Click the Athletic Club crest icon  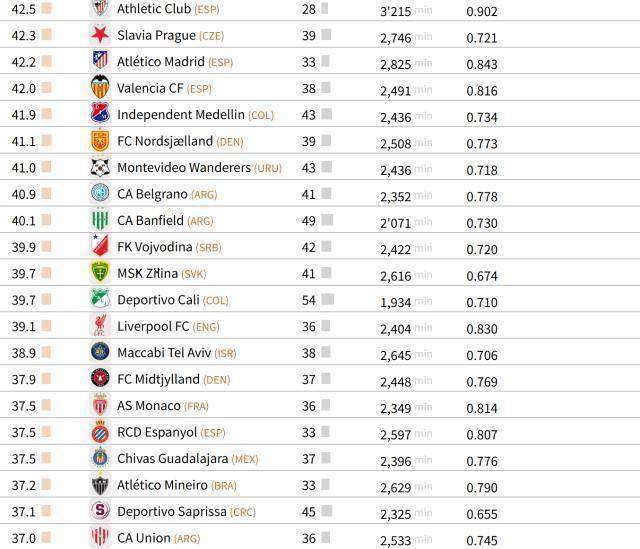tap(100, 9)
